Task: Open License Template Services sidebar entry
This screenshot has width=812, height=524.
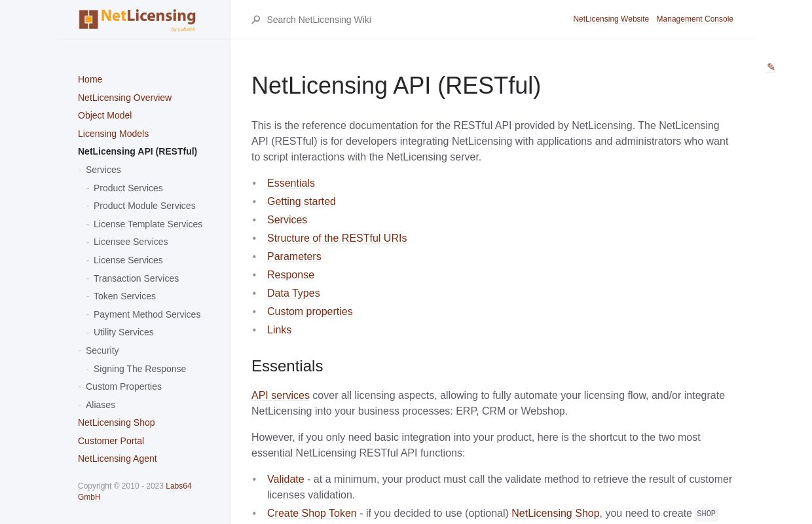Action: 148,224
